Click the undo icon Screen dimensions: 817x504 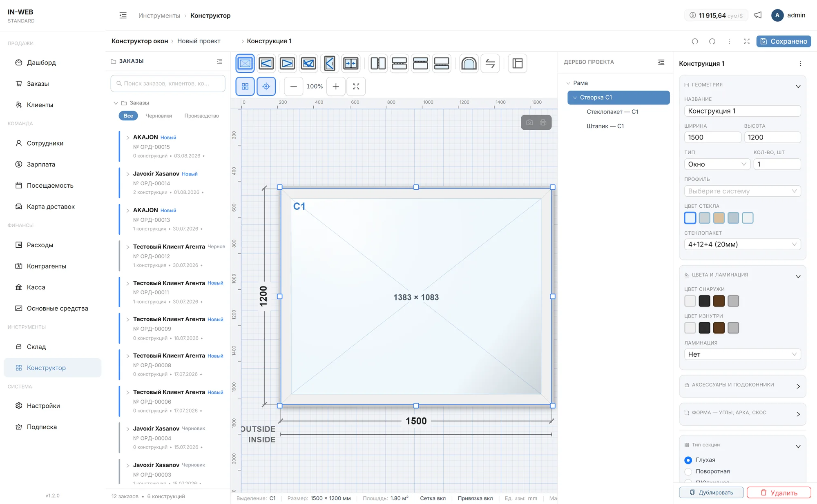(x=695, y=41)
